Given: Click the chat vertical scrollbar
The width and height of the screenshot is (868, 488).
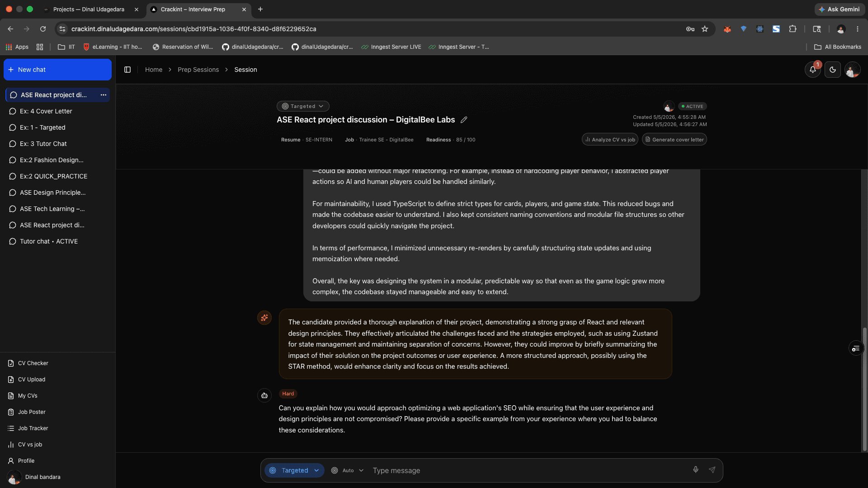Looking at the screenshot, I should (x=864, y=389).
